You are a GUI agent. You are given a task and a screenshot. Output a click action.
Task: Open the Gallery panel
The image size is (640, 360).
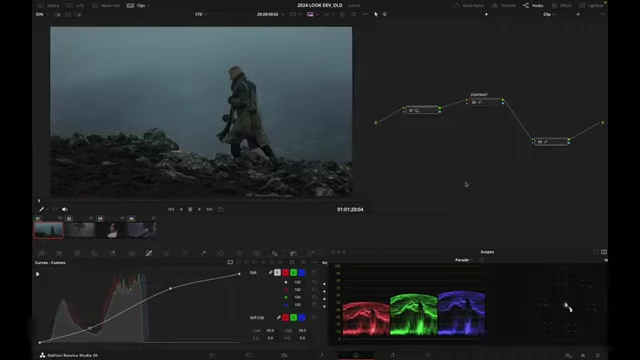click(x=49, y=6)
